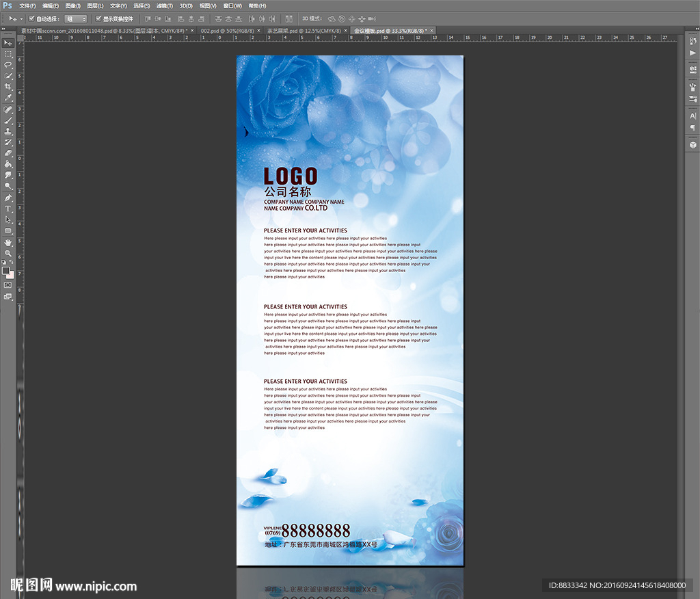
Task: Select the Horizontal Type tool
Action: click(x=8, y=209)
